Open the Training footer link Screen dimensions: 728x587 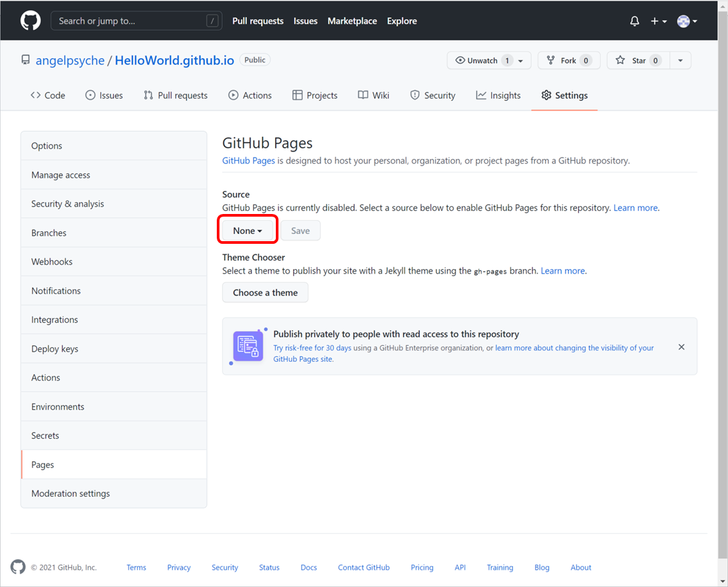[500, 568]
